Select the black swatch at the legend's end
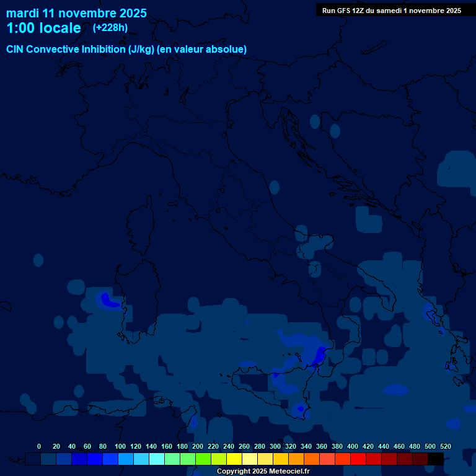This screenshot has height=476, width=476. tap(436, 459)
